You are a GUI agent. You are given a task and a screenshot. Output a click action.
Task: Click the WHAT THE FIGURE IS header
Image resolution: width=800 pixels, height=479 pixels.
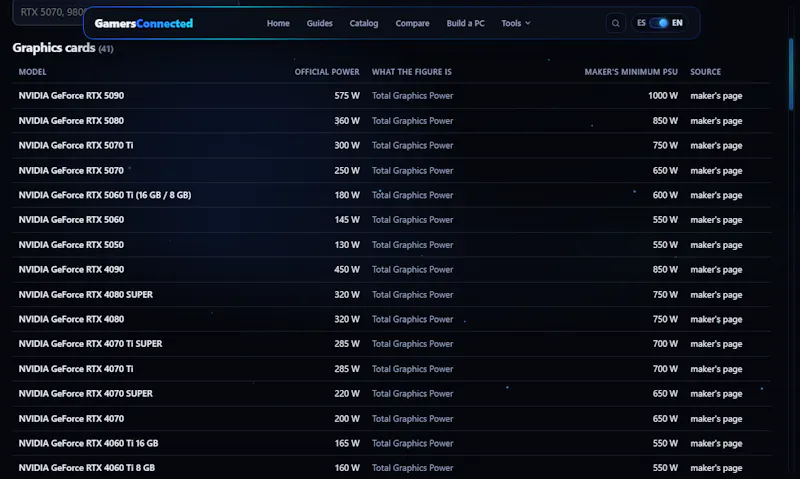[x=411, y=72]
